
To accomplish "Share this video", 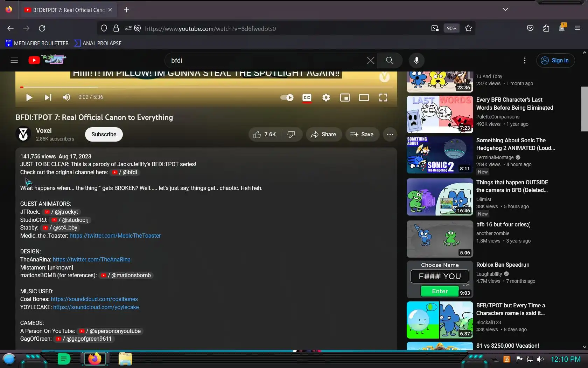I will click(x=324, y=135).
